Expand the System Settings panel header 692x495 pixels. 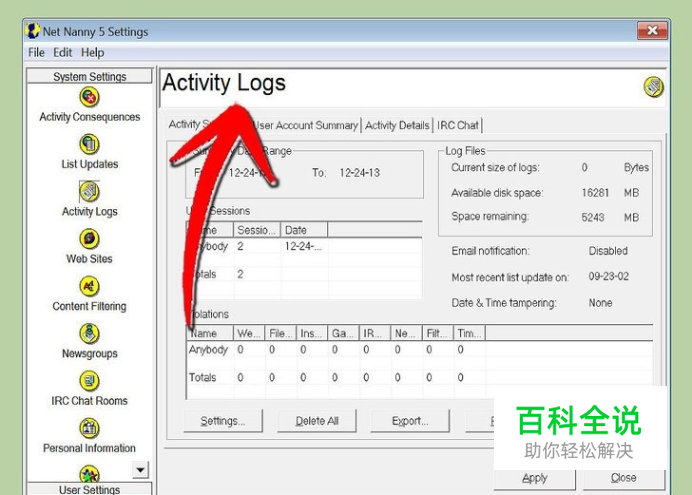point(89,76)
